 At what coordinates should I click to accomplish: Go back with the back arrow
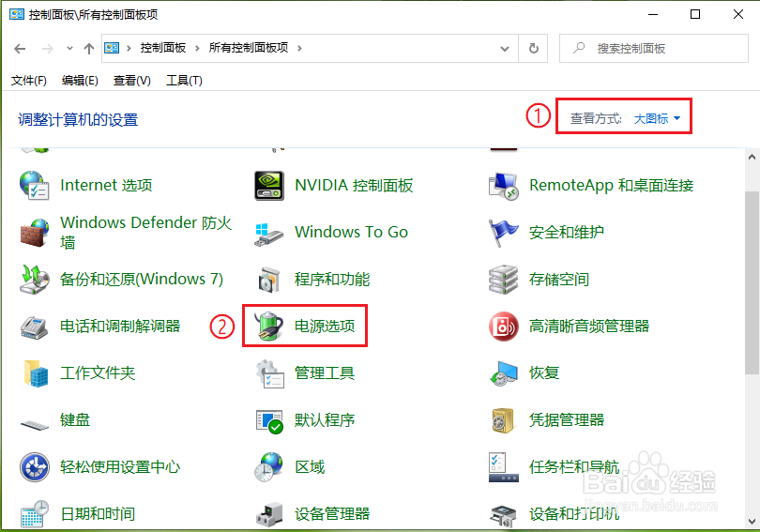click(x=20, y=49)
